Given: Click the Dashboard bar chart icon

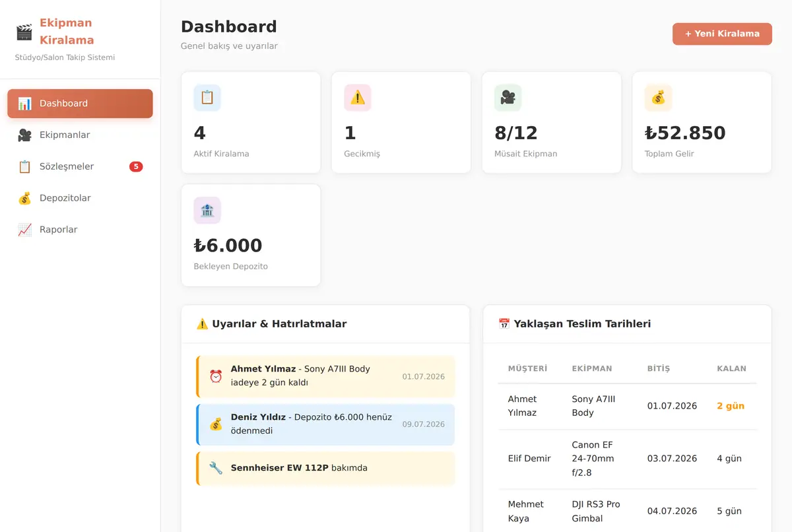Looking at the screenshot, I should (x=24, y=104).
